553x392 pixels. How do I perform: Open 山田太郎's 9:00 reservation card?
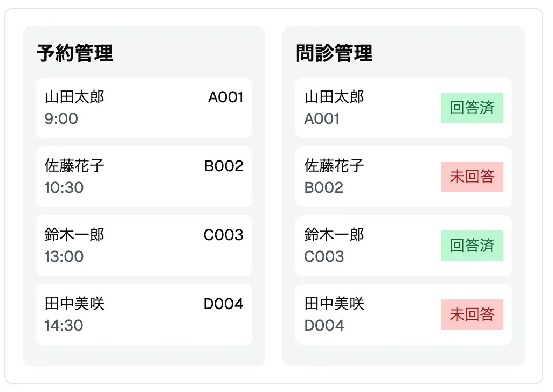coord(144,108)
